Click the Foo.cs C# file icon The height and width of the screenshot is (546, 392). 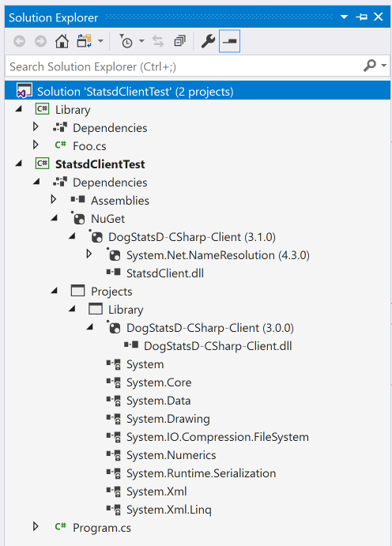point(60,145)
